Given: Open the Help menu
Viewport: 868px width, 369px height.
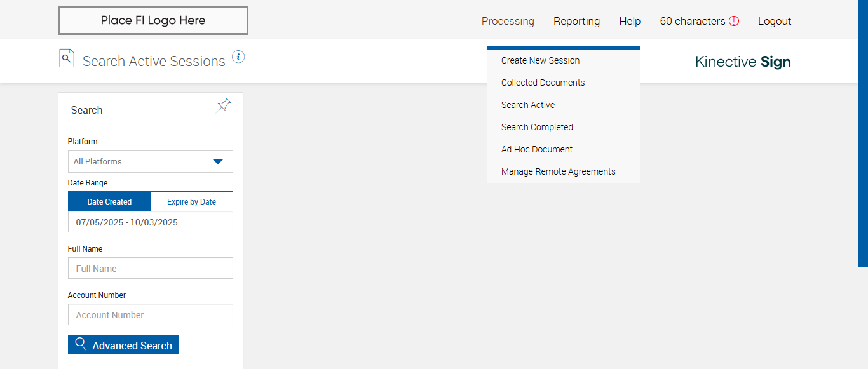Looking at the screenshot, I should click(x=630, y=21).
